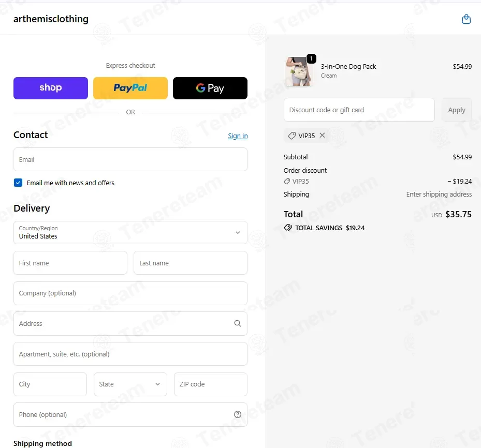Viewport: 481px width, 448px height.
Task: Click the address search magnifier icon
Action: pyautogui.click(x=238, y=323)
